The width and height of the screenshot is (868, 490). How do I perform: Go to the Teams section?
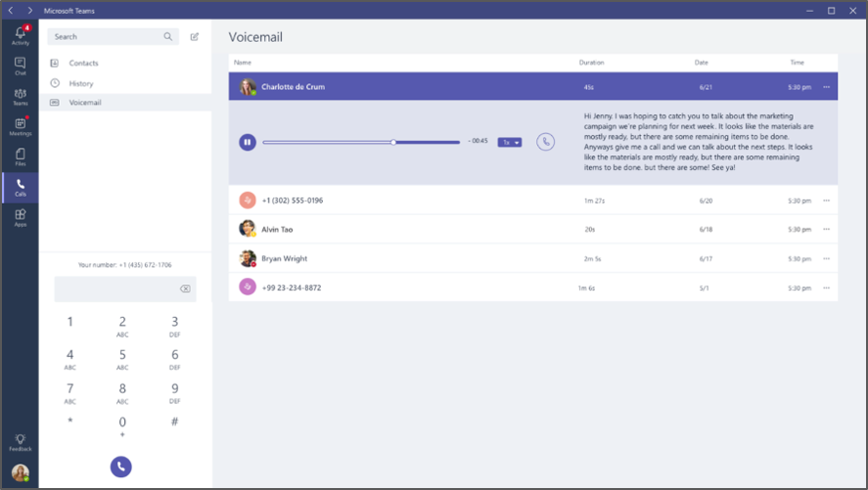(x=21, y=96)
